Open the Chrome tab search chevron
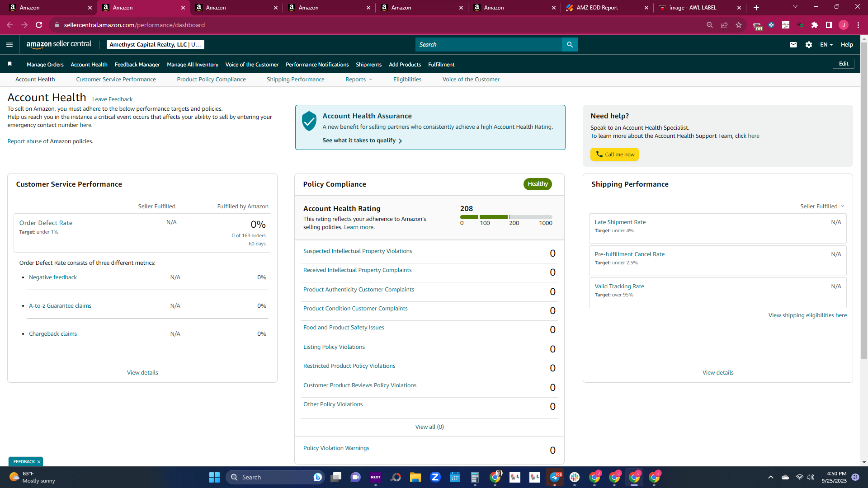Viewport: 868px width, 488px height. click(x=795, y=7)
